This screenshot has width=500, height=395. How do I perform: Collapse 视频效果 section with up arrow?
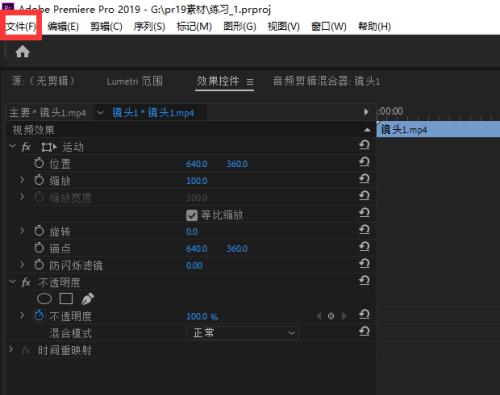click(x=367, y=130)
